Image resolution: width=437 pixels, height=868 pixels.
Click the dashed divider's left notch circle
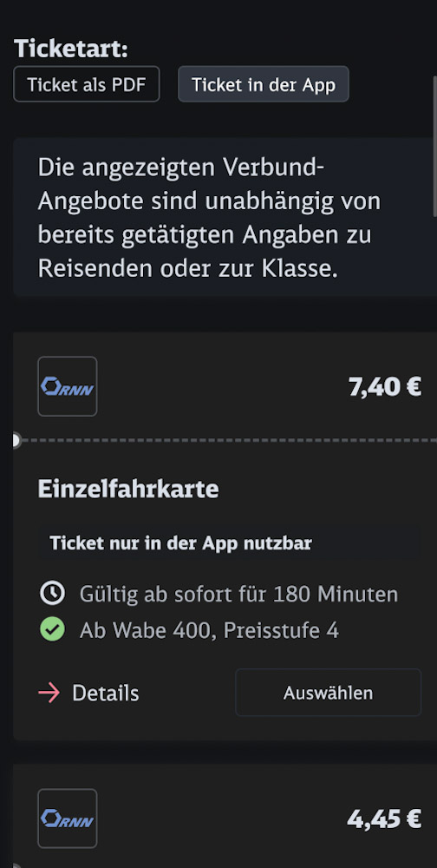point(15,440)
